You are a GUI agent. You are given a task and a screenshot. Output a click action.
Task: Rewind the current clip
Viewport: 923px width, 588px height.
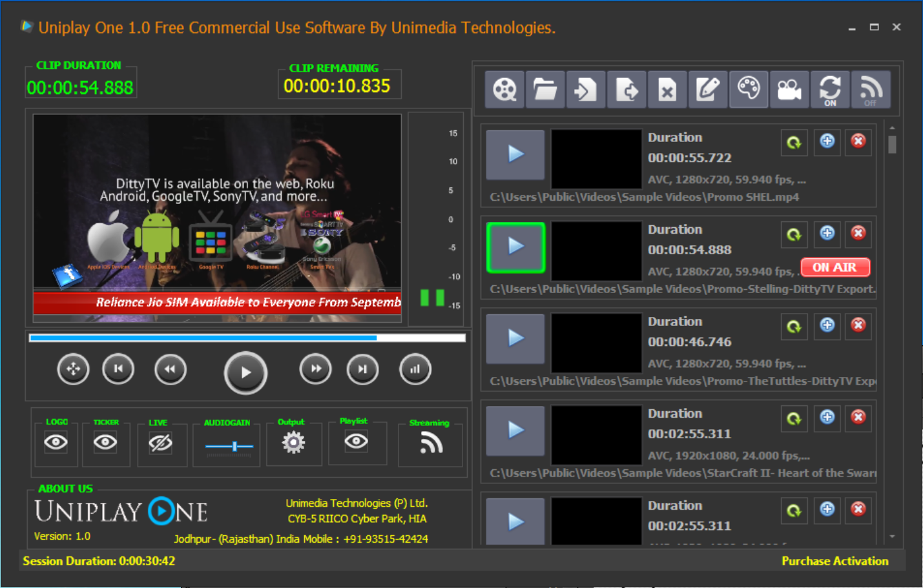[x=171, y=369]
